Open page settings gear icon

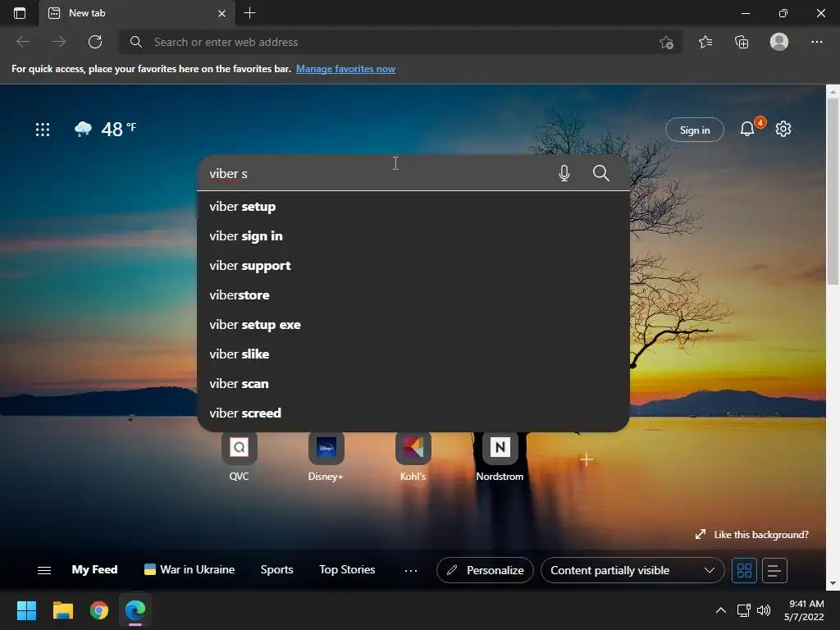tap(783, 129)
